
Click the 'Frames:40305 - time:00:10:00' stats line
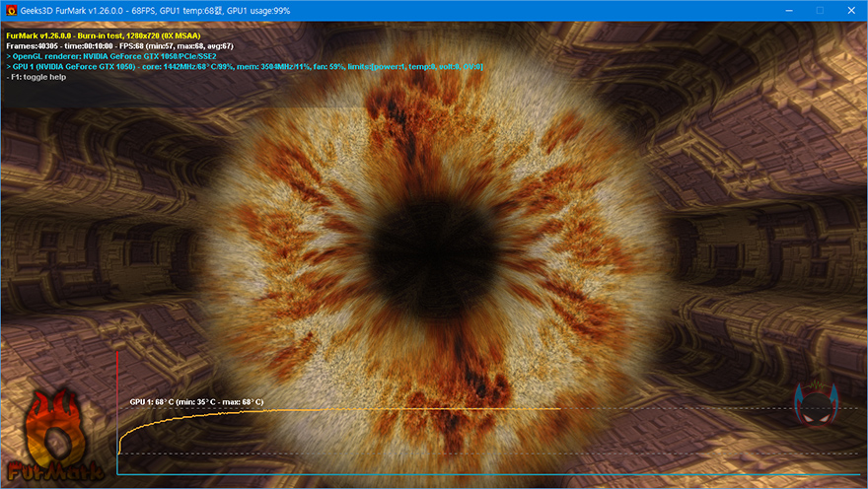[119, 46]
